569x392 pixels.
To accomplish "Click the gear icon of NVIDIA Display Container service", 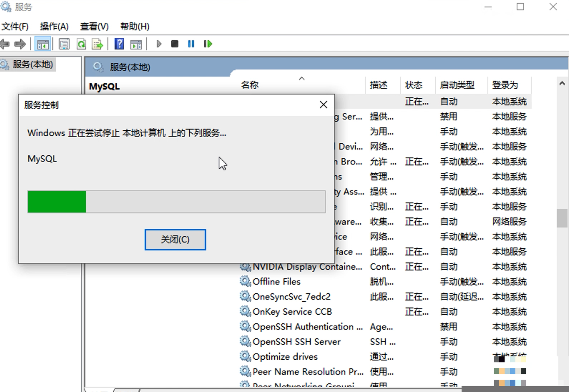I will point(246,267).
